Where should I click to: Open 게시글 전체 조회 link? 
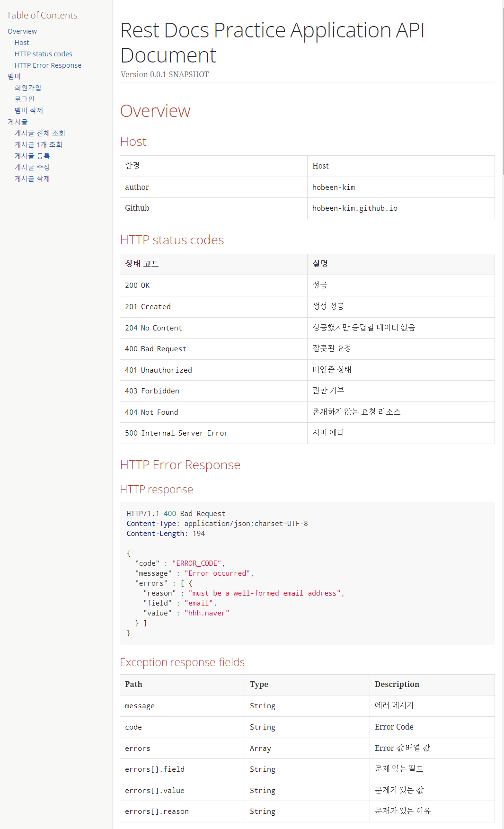40,133
